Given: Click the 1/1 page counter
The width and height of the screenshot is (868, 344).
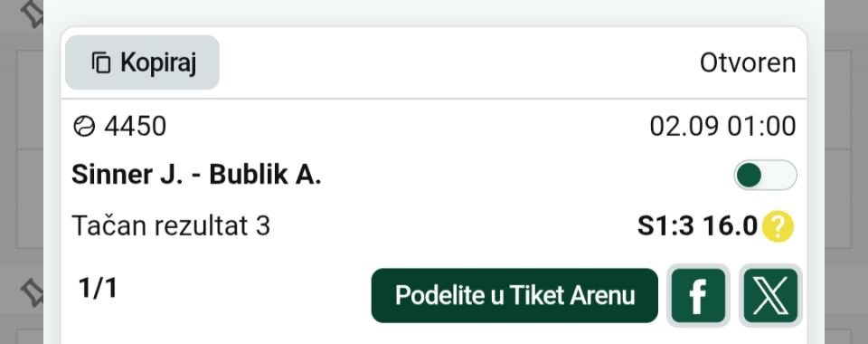Looking at the screenshot, I should click(98, 288).
